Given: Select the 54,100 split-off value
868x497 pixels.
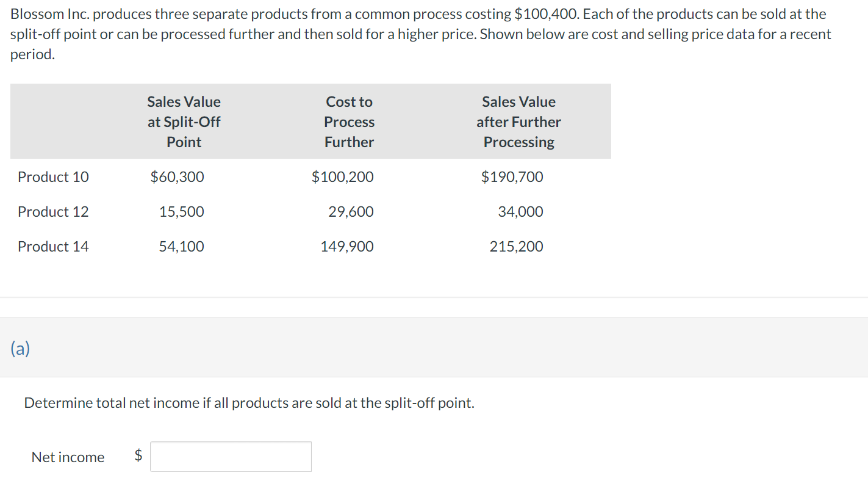Looking at the screenshot, I should point(182,247).
